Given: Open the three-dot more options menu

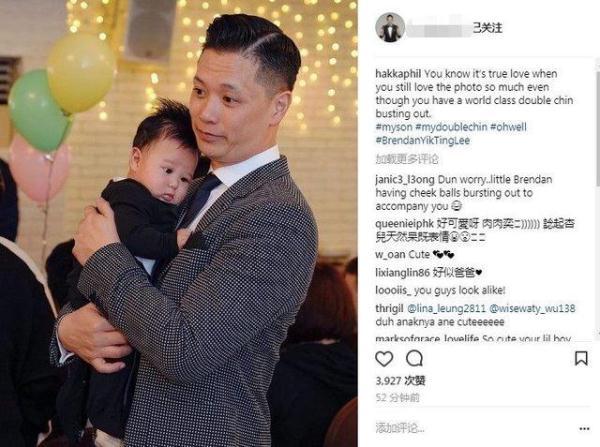Looking at the screenshot, I should 584,429.
